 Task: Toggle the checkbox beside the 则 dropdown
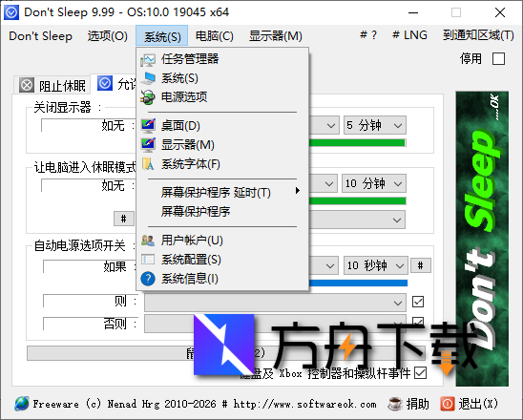tap(418, 302)
